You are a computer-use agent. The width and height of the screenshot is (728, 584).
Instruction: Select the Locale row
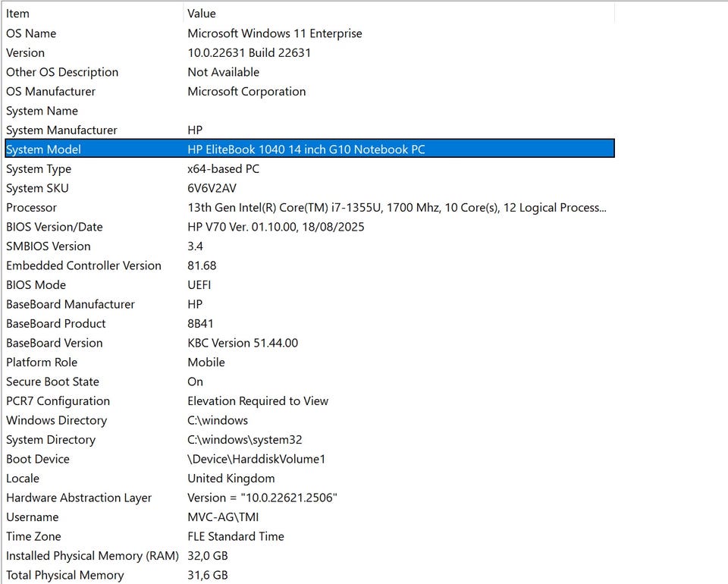pyautogui.click(x=309, y=478)
